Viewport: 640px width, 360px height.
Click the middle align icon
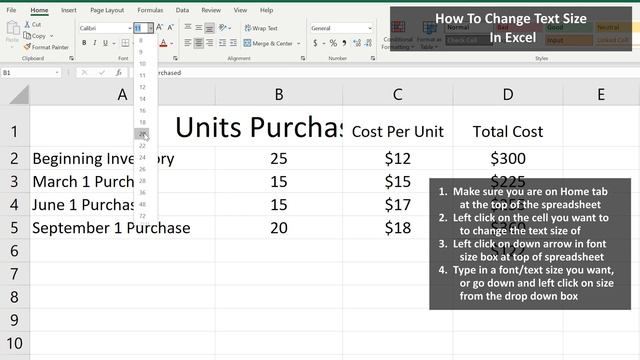pos(198,27)
